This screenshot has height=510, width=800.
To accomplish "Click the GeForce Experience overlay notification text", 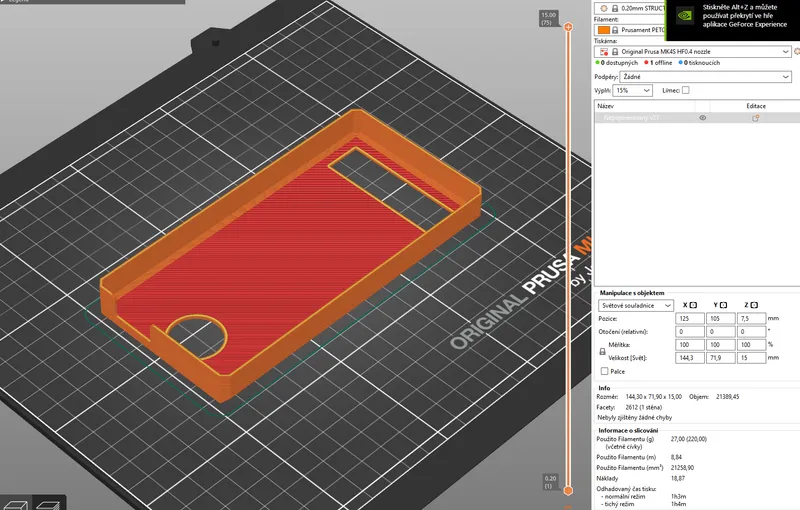I will tap(744, 16).
